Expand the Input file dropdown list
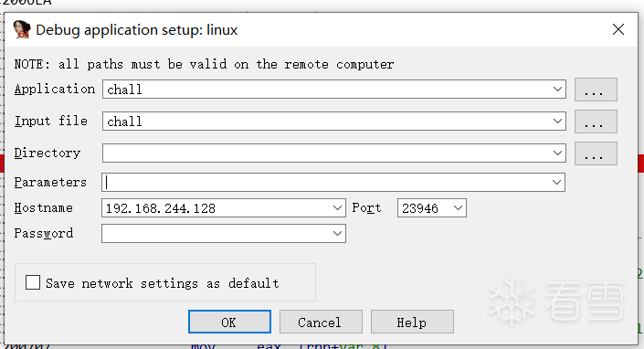This screenshot has height=349, width=644. click(x=557, y=122)
